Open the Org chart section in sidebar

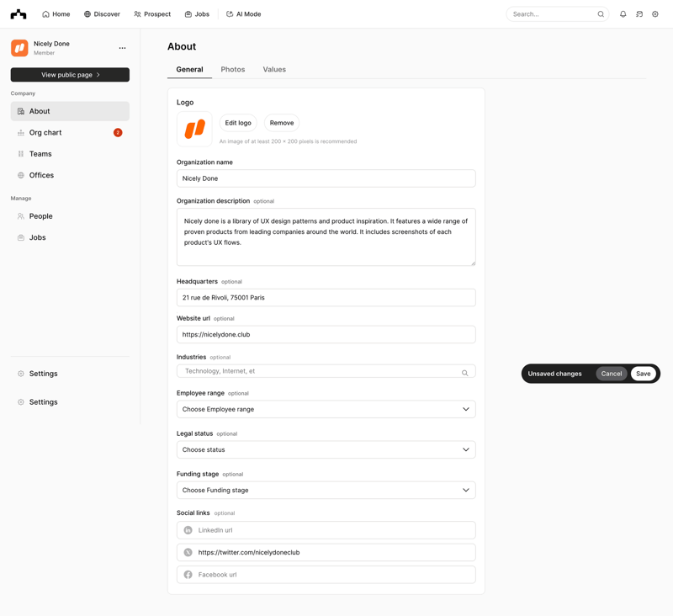pos(48,132)
